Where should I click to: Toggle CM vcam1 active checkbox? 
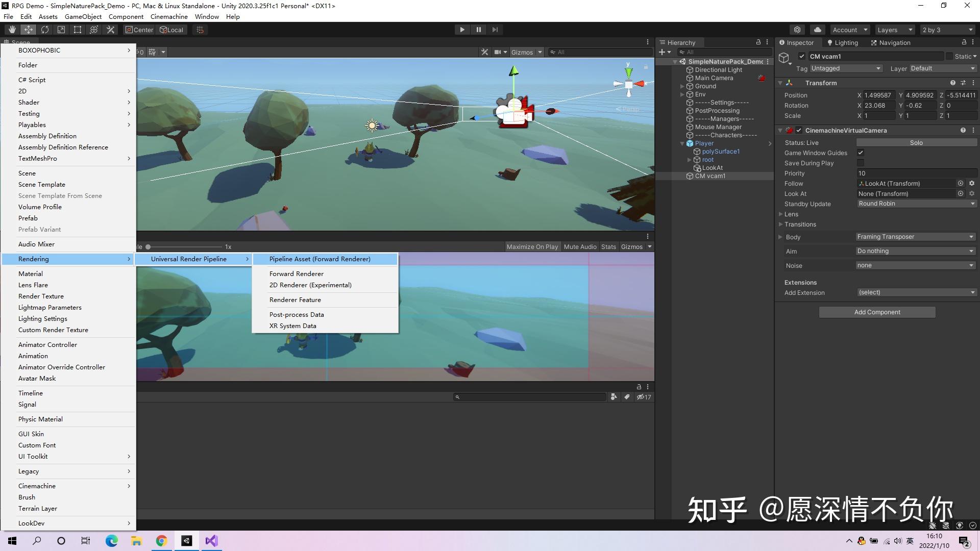tap(802, 56)
